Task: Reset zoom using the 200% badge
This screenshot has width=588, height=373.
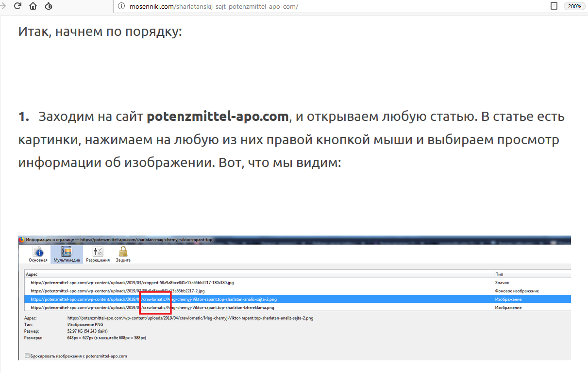Action: [574, 6]
